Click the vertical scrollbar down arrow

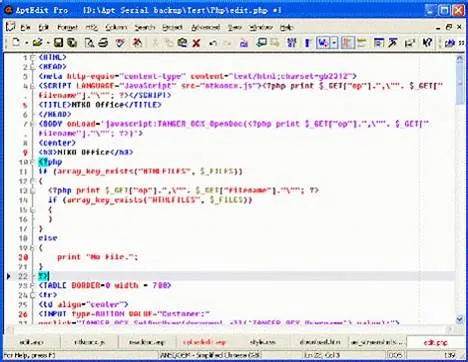pyautogui.click(x=460, y=319)
